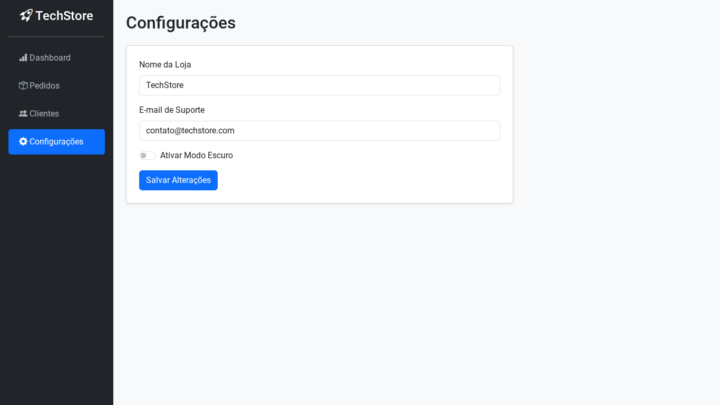This screenshot has width=720, height=405.
Task: Select the Configurações sidebar entry
Action: point(56,142)
